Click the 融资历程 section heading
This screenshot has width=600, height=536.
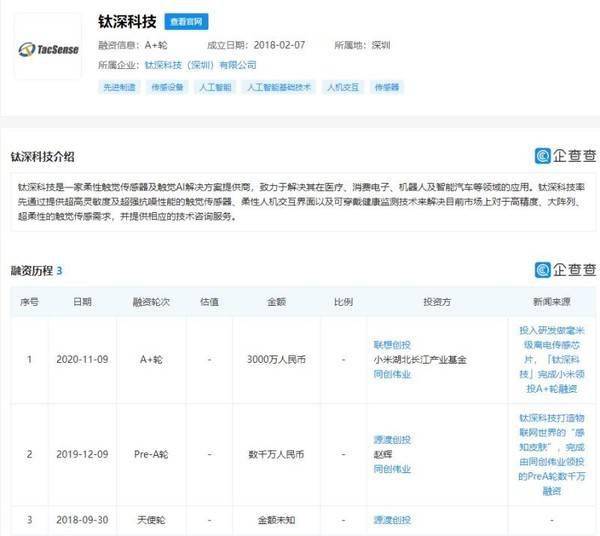click(32, 271)
